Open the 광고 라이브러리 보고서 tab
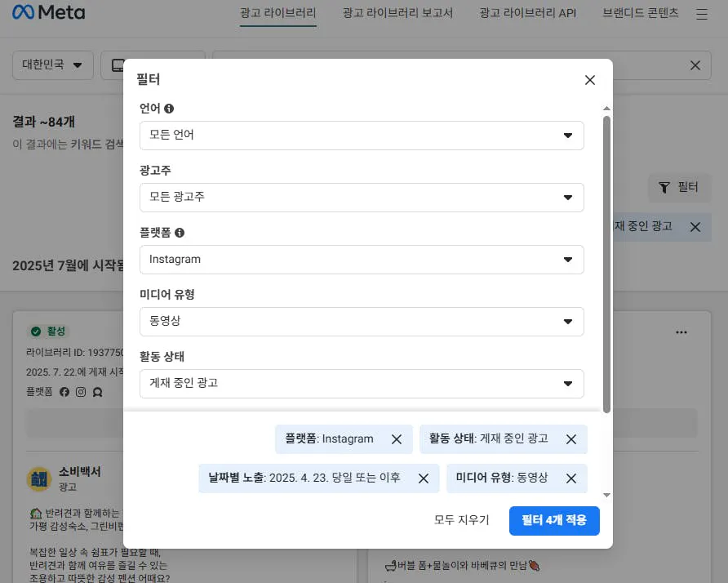This screenshot has height=583, width=728. (x=397, y=13)
